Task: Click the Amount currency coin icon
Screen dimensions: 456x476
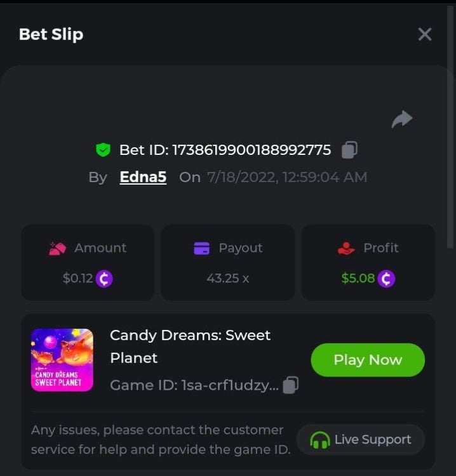Action: (104, 279)
